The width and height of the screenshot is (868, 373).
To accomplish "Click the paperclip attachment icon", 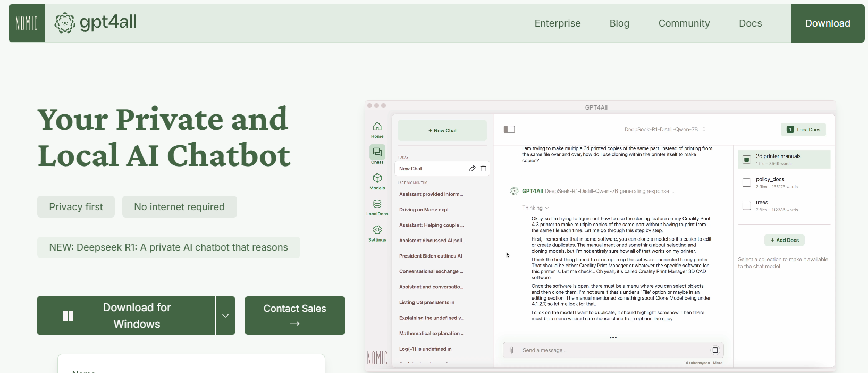I will tap(511, 350).
